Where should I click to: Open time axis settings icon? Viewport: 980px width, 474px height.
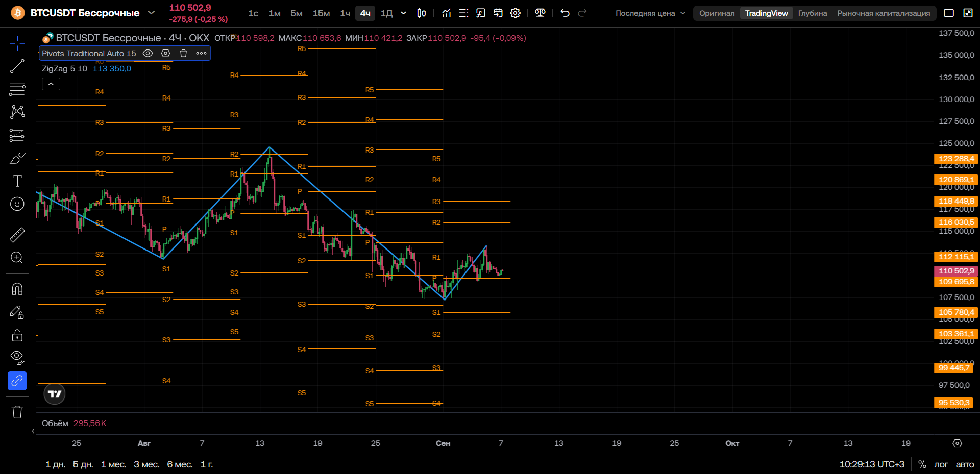click(957, 443)
